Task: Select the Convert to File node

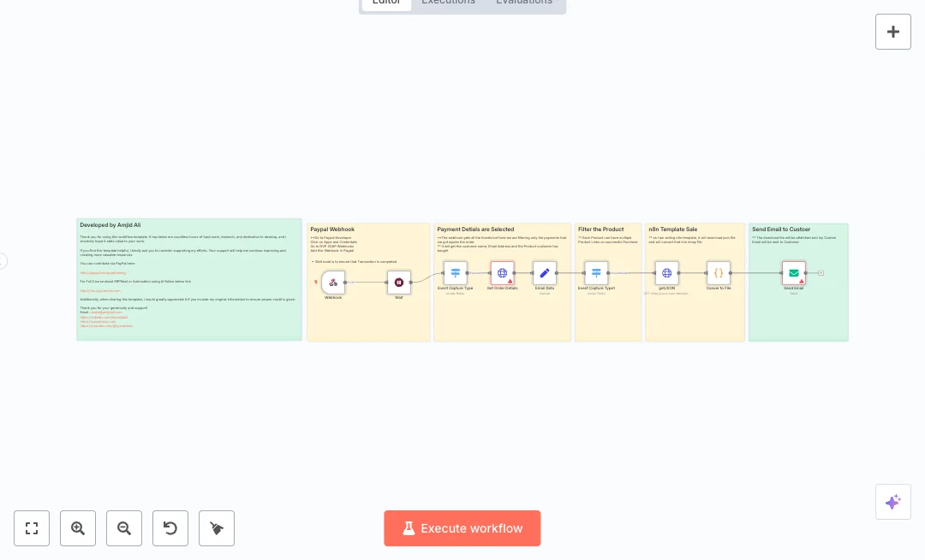Action: point(719,273)
